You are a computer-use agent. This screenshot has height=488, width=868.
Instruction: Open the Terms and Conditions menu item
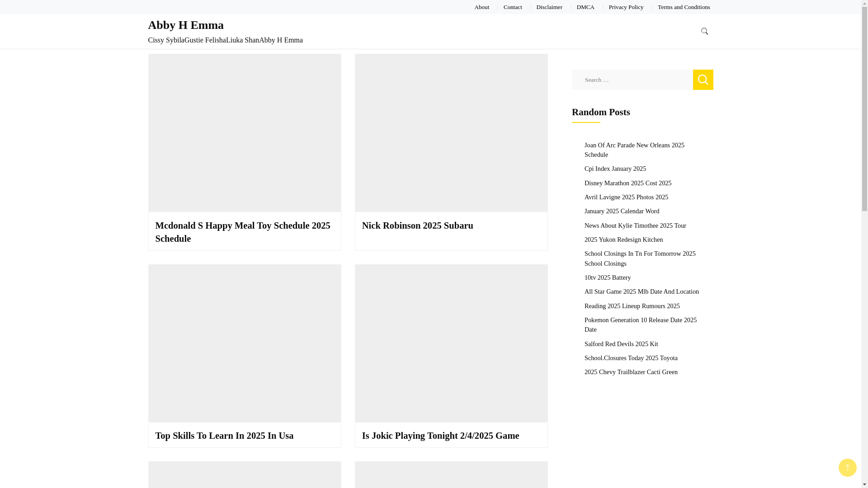[684, 7]
